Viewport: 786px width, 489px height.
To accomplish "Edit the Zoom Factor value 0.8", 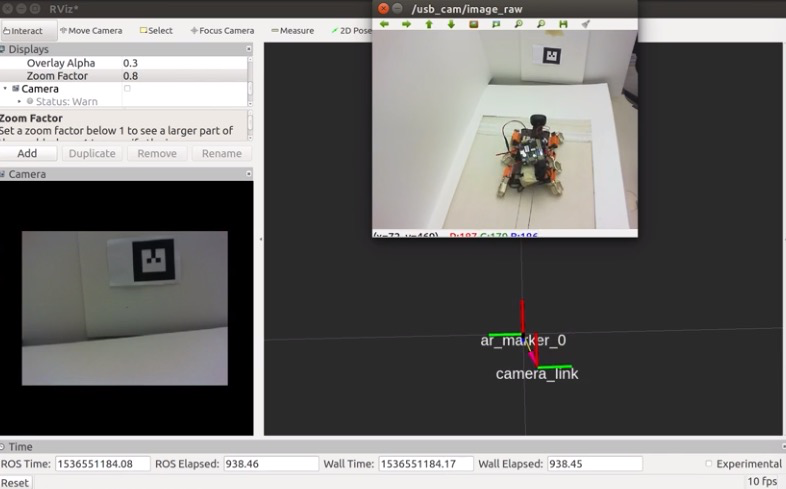I will click(130, 76).
